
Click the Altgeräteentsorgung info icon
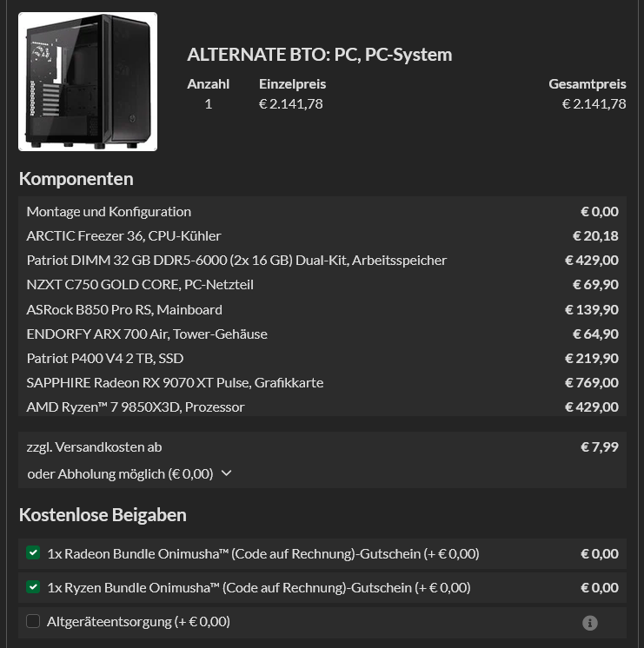tap(590, 623)
